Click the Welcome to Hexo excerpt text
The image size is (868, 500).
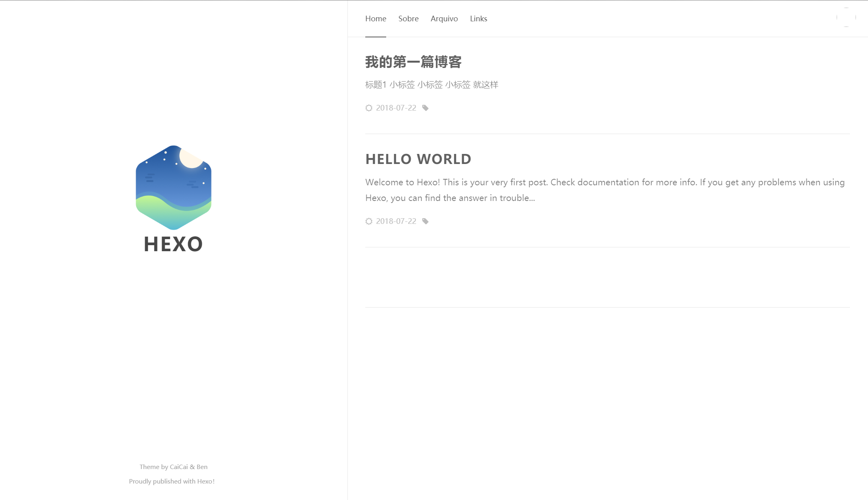coord(604,190)
